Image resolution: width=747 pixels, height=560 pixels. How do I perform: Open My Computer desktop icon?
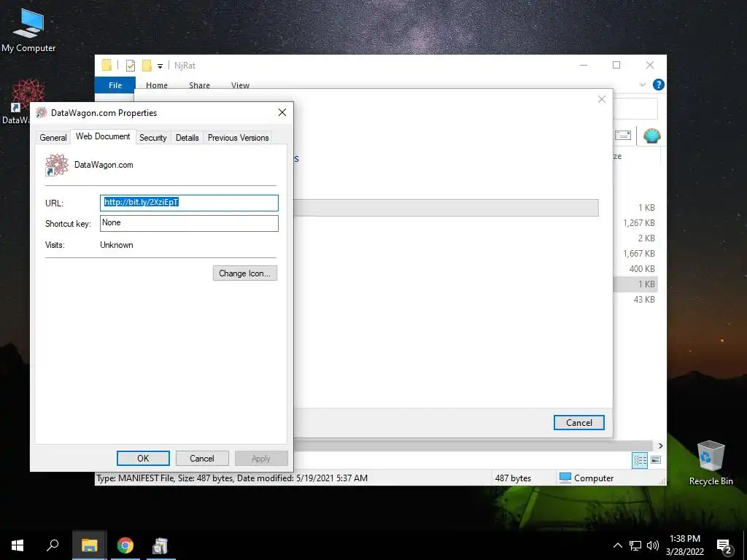point(28,30)
